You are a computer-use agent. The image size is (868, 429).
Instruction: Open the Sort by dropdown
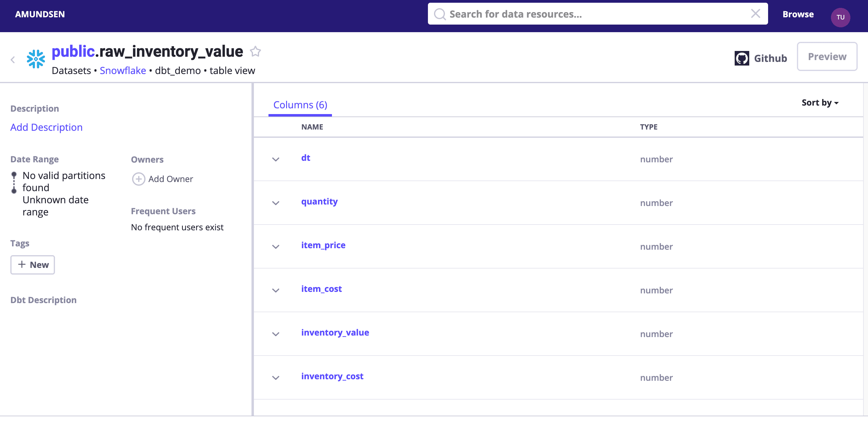tap(819, 103)
